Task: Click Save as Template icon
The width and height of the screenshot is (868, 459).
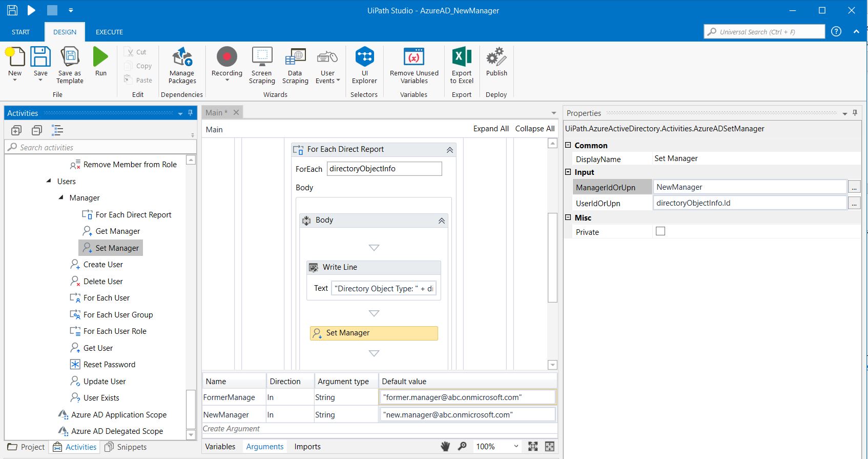Action: [70, 57]
